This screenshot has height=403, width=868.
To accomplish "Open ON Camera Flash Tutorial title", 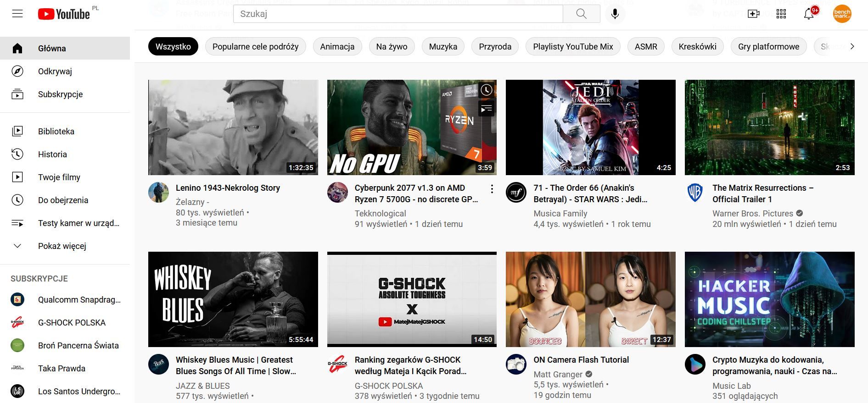I will 581,360.
